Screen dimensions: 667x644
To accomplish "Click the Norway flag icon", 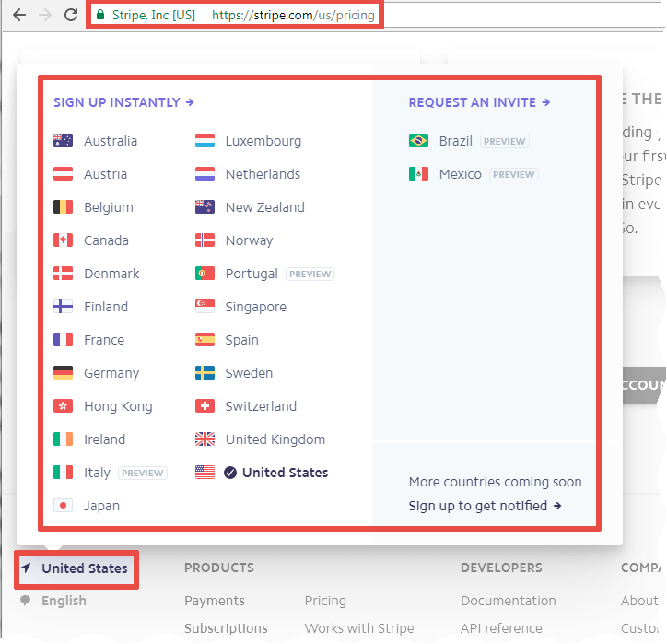I will pyautogui.click(x=205, y=240).
